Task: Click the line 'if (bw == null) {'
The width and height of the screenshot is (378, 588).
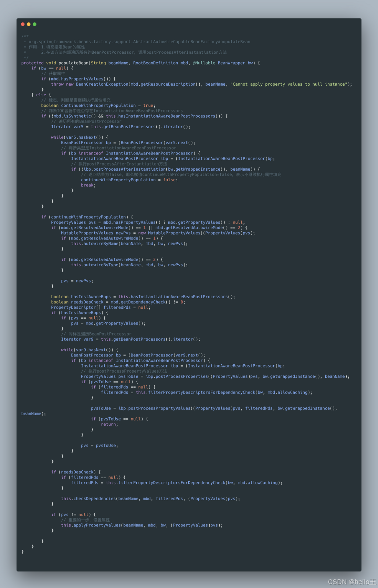Action: [52, 68]
